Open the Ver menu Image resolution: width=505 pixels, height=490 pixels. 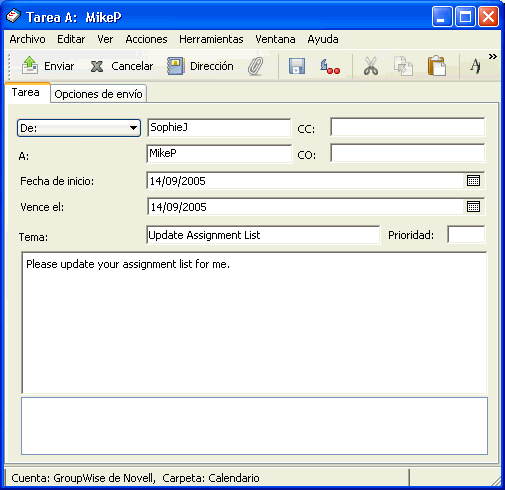(x=105, y=39)
